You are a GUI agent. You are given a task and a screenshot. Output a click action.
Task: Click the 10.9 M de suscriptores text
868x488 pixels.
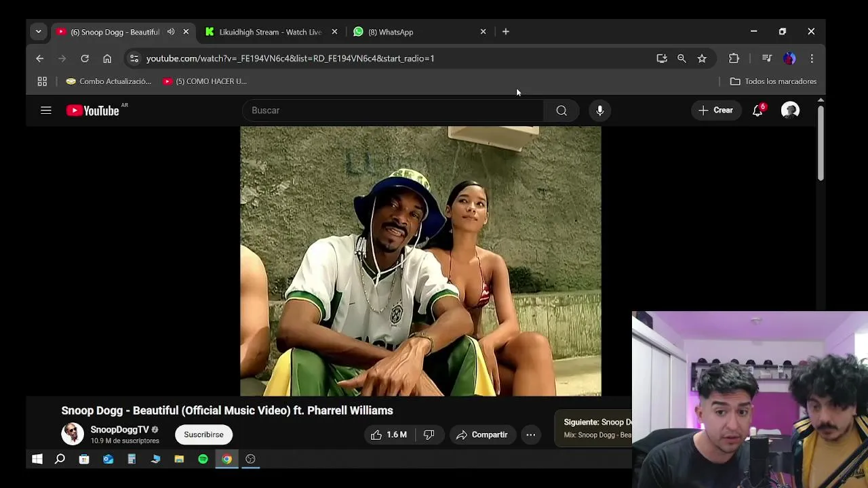pos(125,441)
